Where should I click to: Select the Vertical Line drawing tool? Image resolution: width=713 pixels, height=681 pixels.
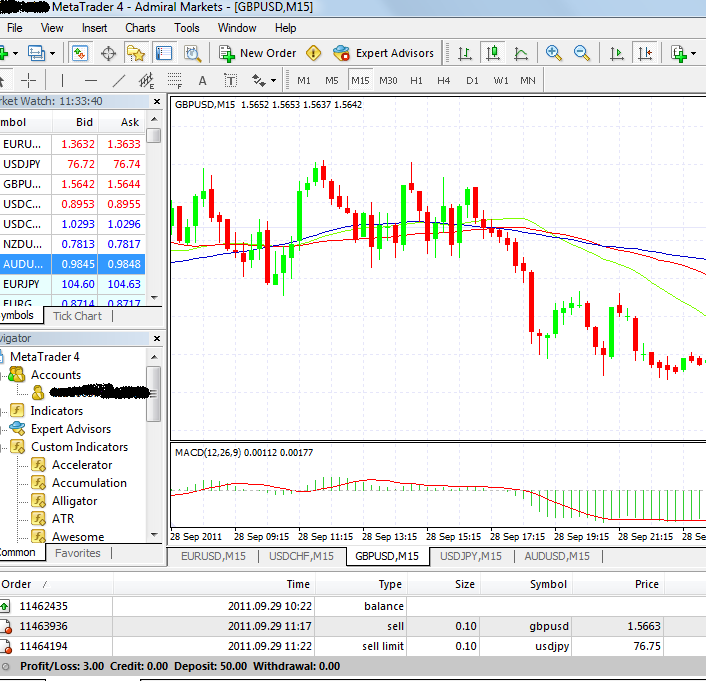(x=62, y=80)
